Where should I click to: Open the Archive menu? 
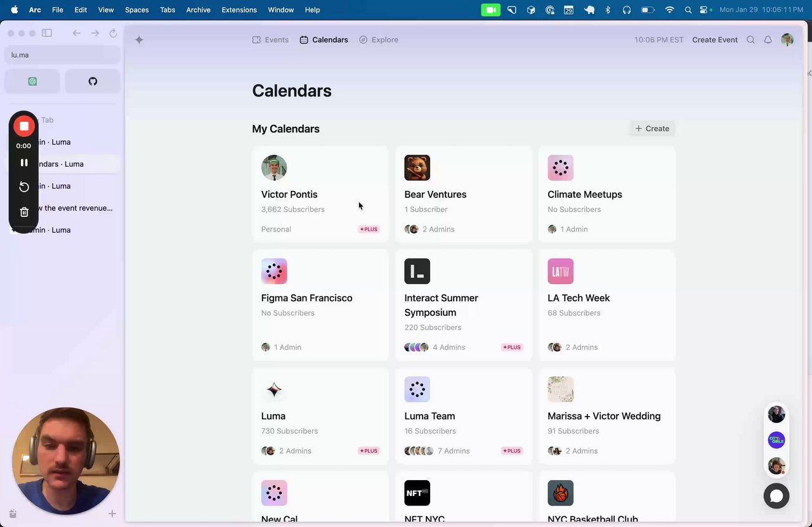coord(198,10)
